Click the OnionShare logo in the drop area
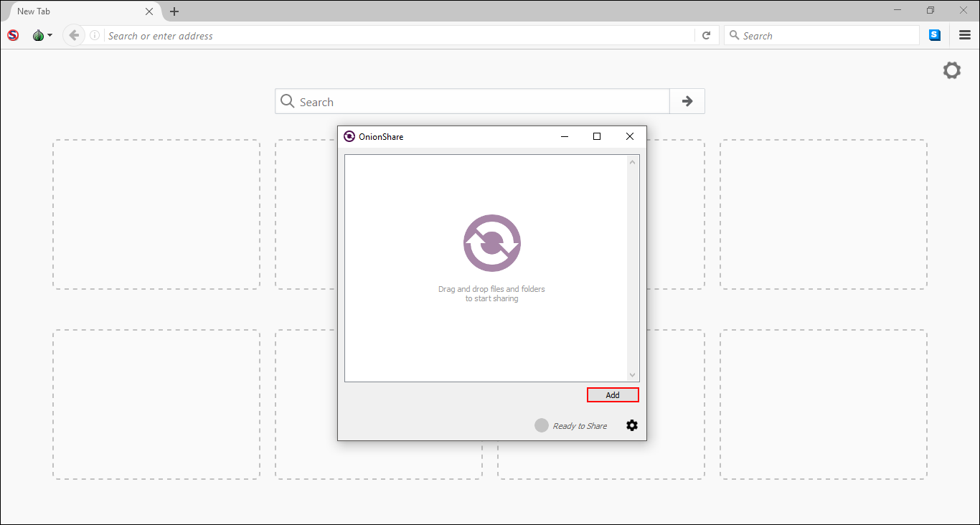This screenshot has height=525, width=980. point(492,243)
